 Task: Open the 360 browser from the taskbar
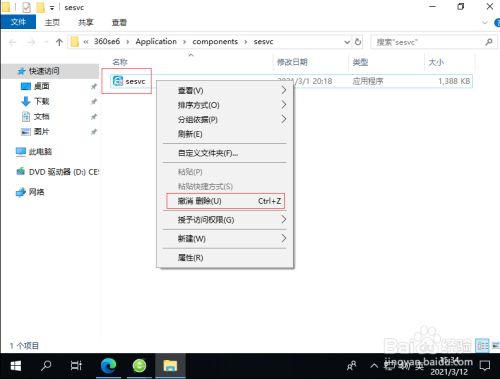click(x=139, y=366)
